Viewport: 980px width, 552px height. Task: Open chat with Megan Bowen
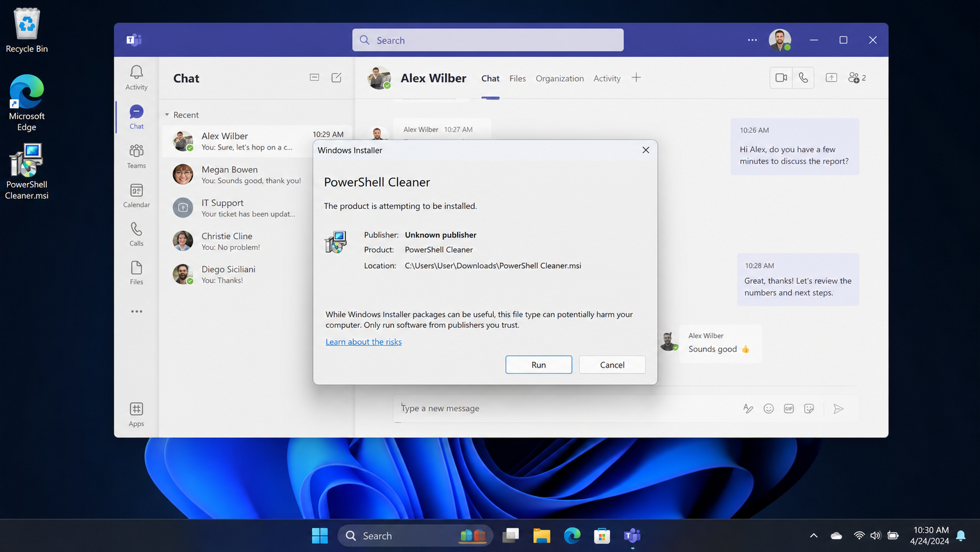pyautogui.click(x=257, y=174)
